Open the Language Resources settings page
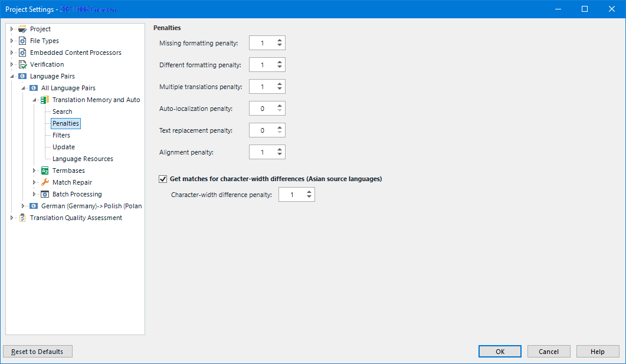 [x=82, y=159]
